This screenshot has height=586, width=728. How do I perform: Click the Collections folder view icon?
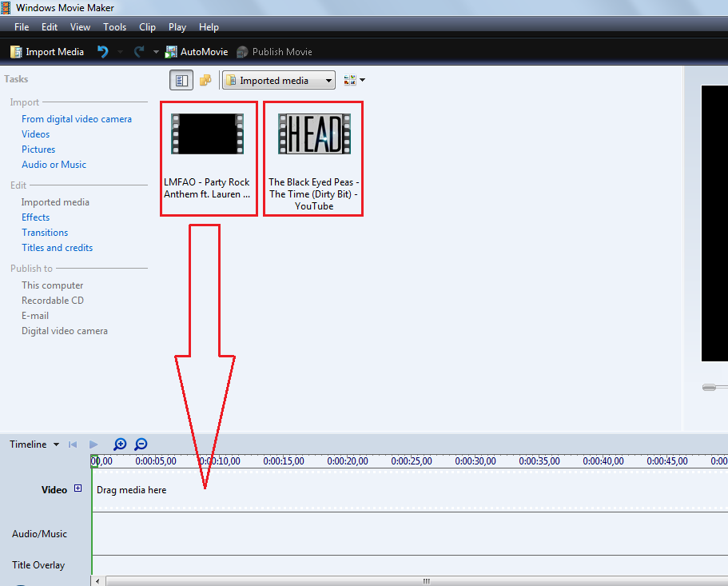tap(205, 80)
